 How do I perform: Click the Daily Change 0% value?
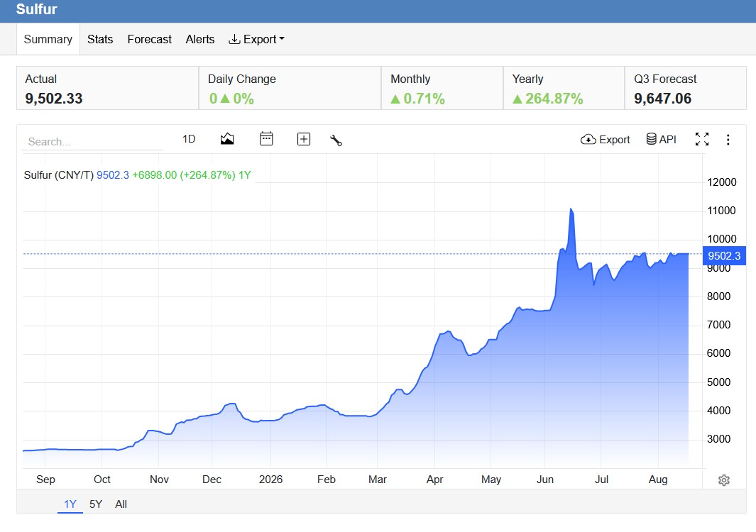[x=231, y=99]
